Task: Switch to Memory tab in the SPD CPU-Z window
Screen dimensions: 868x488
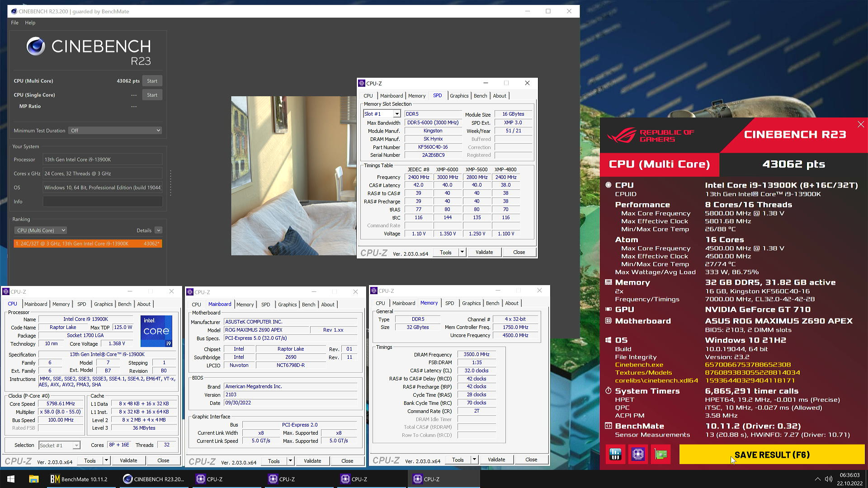Action: coord(417,96)
